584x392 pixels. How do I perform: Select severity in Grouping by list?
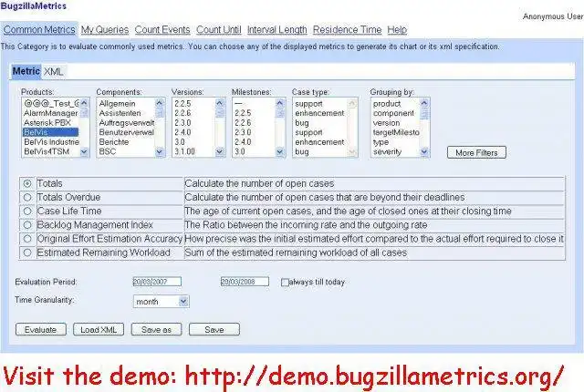click(x=395, y=151)
